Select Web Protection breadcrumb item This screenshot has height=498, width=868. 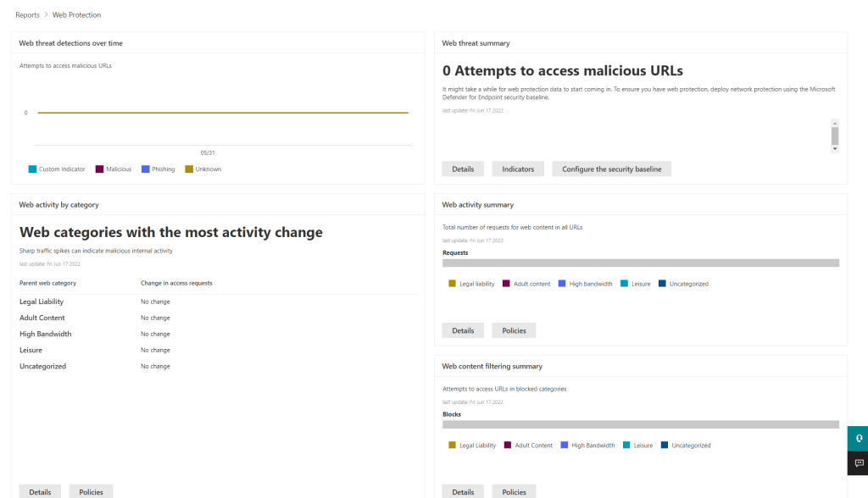point(76,15)
